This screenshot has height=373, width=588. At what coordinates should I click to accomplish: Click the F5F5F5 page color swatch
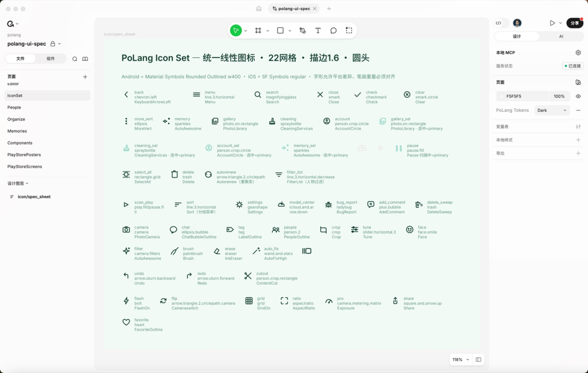(501, 96)
